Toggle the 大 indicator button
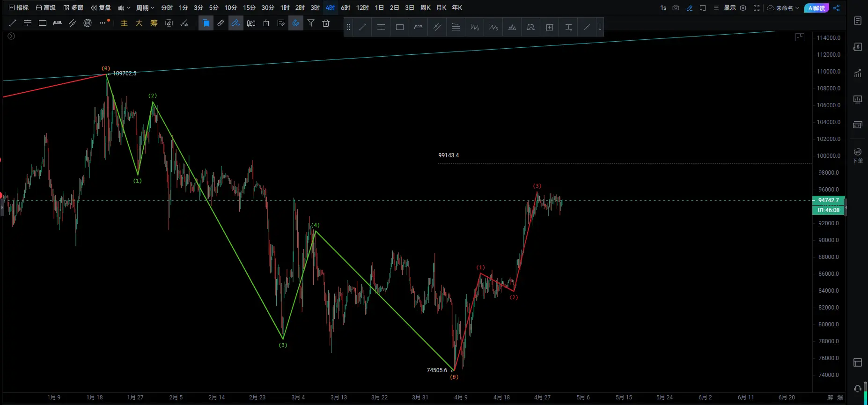Image resolution: width=868 pixels, height=405 pixels. pyautogui.click(x=139, y=23)
